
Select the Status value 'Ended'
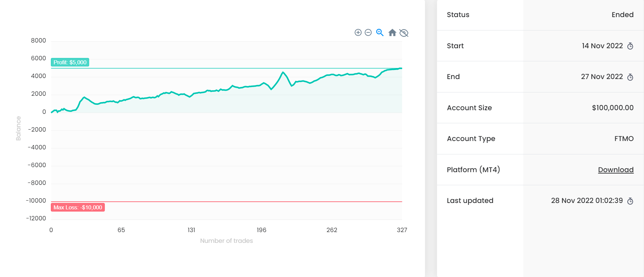(623, 15)
